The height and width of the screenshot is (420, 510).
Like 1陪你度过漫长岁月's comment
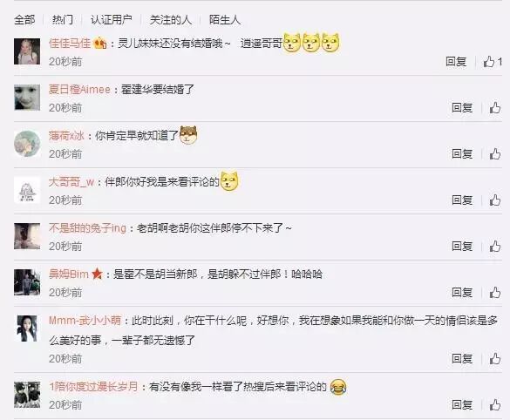click(x=495, y=404)
